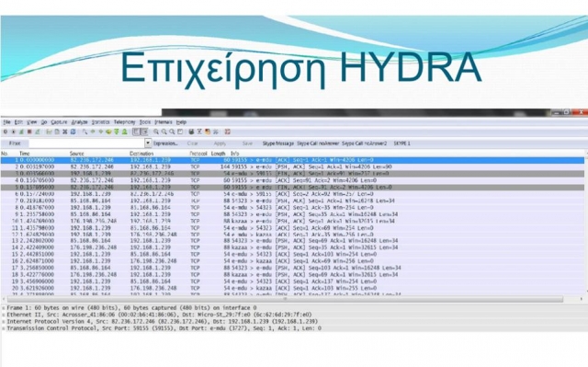Image resolution: width=588 pixels, height=367 pixels.
Task: Toggle the colorize packet list button
Action: [x=136, y=132]
